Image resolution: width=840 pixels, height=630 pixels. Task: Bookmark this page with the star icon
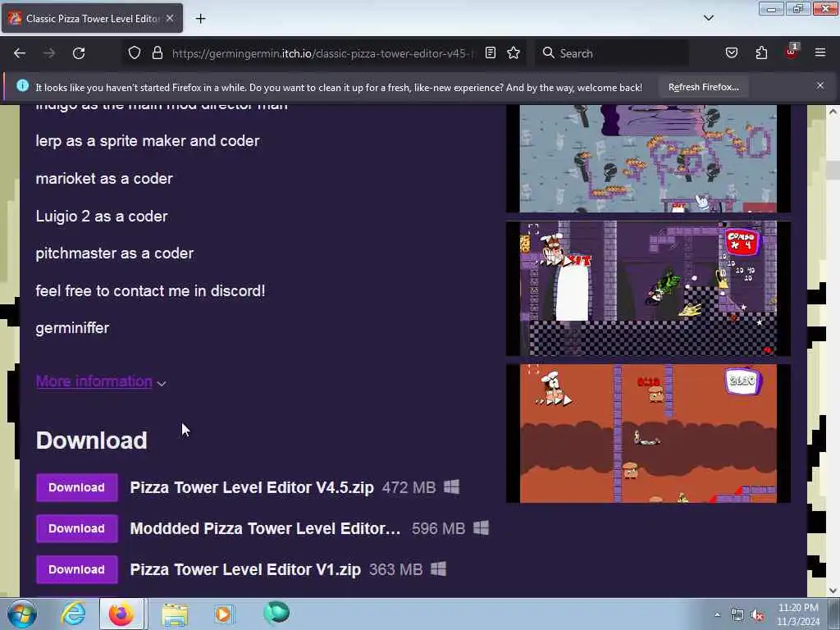(514, 53)
